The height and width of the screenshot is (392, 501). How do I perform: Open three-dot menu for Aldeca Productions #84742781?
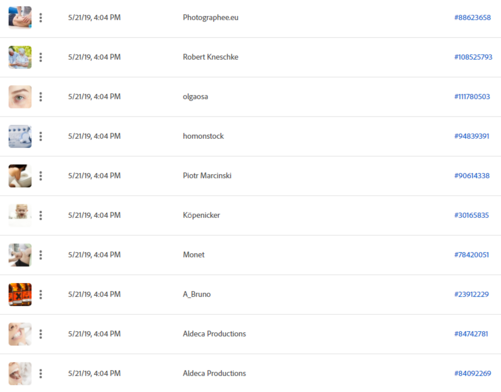pyautogui.click(x=41, y=334)
